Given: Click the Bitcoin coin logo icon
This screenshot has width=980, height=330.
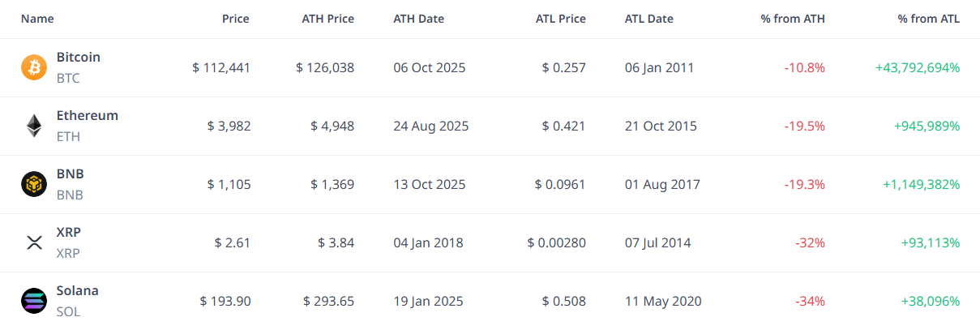Looking at the screenshot, I should [34, 68].
